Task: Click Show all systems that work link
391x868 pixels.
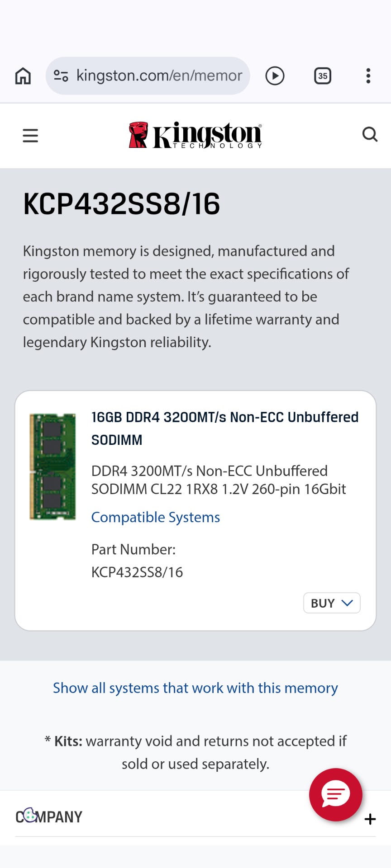Action: click(195, 688)
